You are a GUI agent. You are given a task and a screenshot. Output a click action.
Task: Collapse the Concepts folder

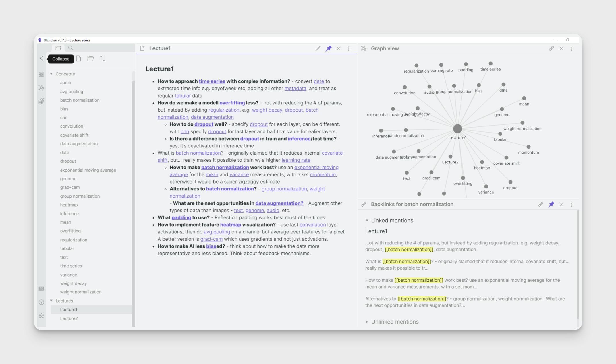click(x=51, y=74)
